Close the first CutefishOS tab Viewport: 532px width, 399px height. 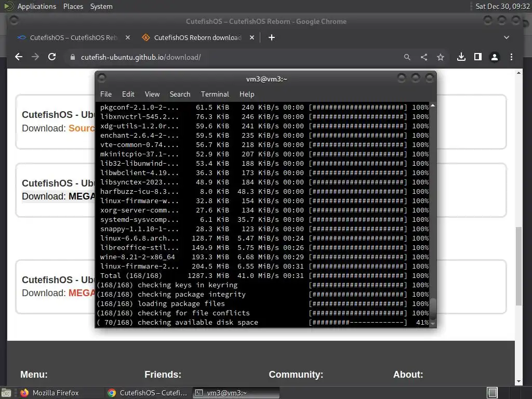point(128,37)
